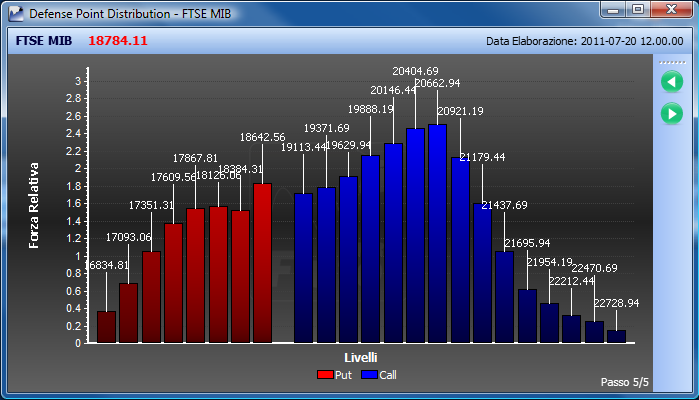Image resolution: width=699 pixels, height=400 pixels.
Task: Click the app icon in title bar
Action: click(16, 14)
